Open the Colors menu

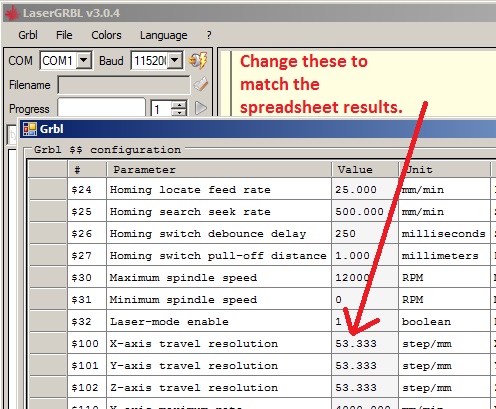point(106,35)
